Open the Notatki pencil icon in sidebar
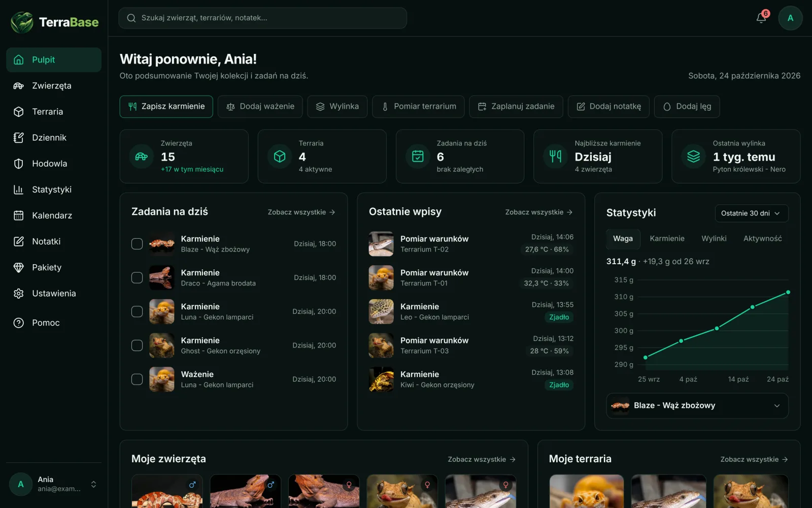The width and height of the screenshot is (812, 508). point(19,241)
